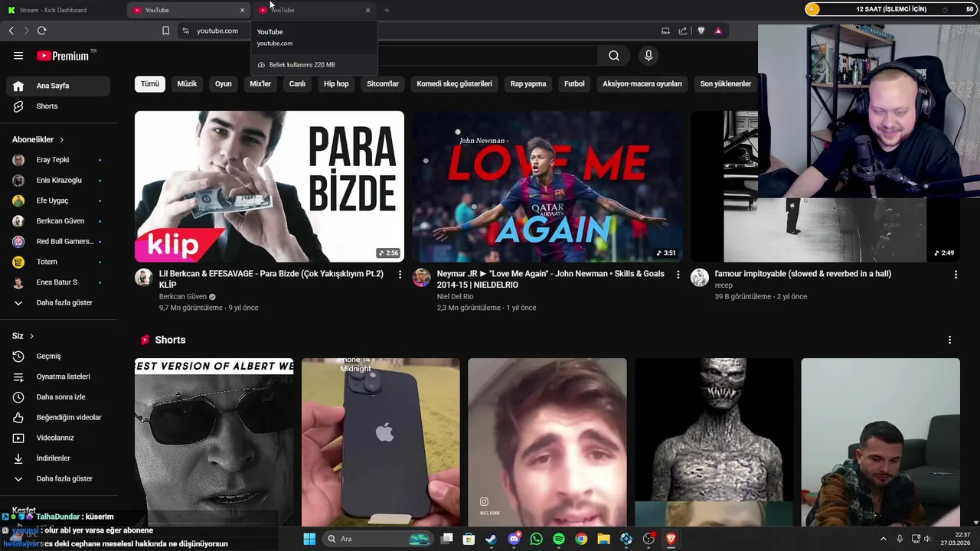Screen dimensions: 980x551
Task: Play the Love Me Again Neymar thumbnail
Action: [x=547, y=187]
